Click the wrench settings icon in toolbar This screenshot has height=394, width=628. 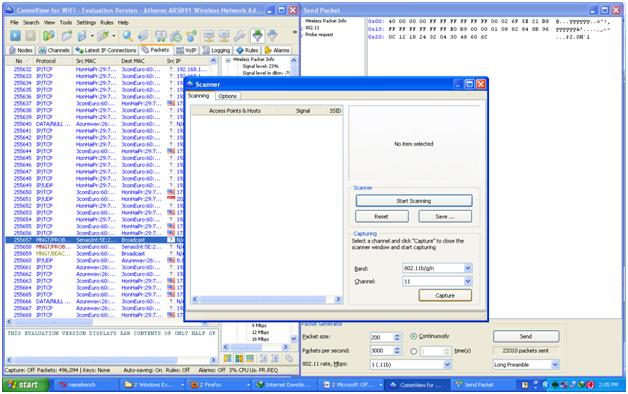coord(240,36)
